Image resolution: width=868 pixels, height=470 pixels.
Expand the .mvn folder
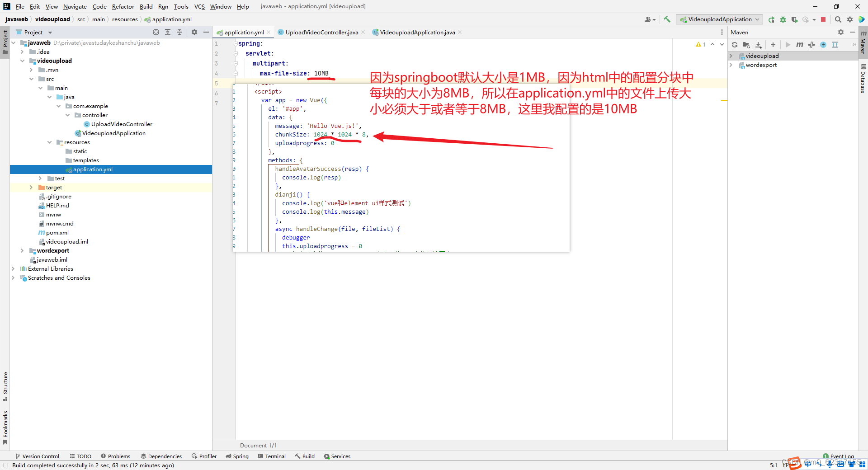coord(31,70)
